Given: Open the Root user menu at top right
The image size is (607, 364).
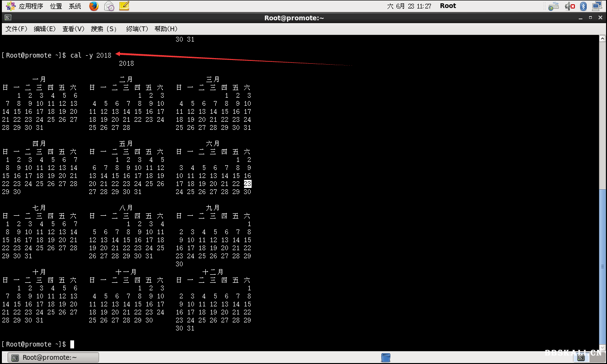Looking at the screenshot, I should (x=447, y=6).
